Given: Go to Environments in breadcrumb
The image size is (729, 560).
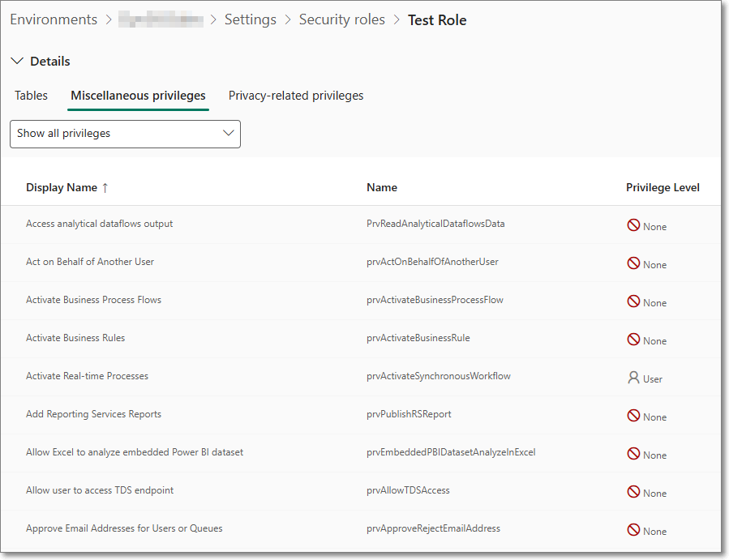Looking at the screenshot, I should click(54, 20).
